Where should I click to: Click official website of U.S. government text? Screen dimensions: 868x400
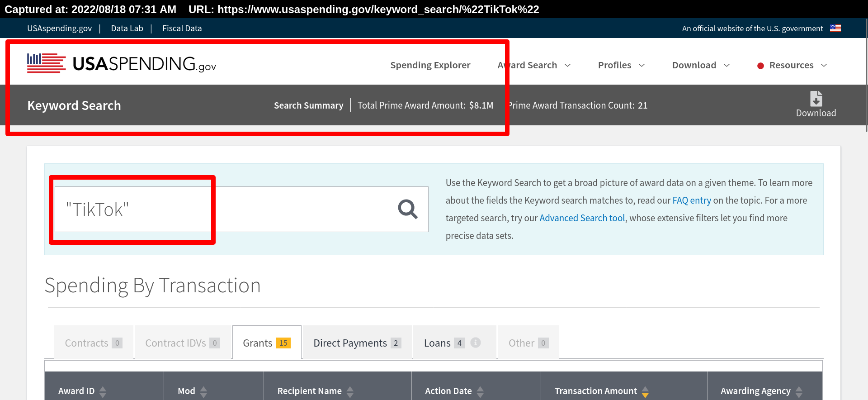click(752, 29)
